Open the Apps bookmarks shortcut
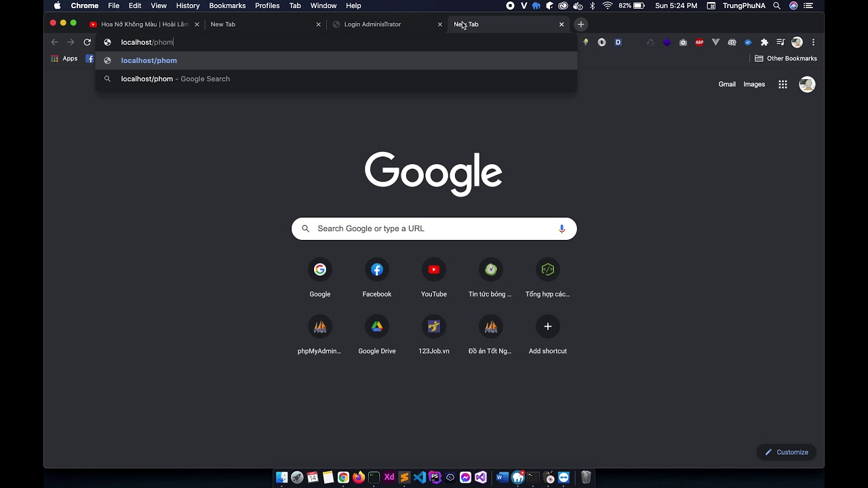The height and width of the screenshot is (488, 868). coord(64,58)
